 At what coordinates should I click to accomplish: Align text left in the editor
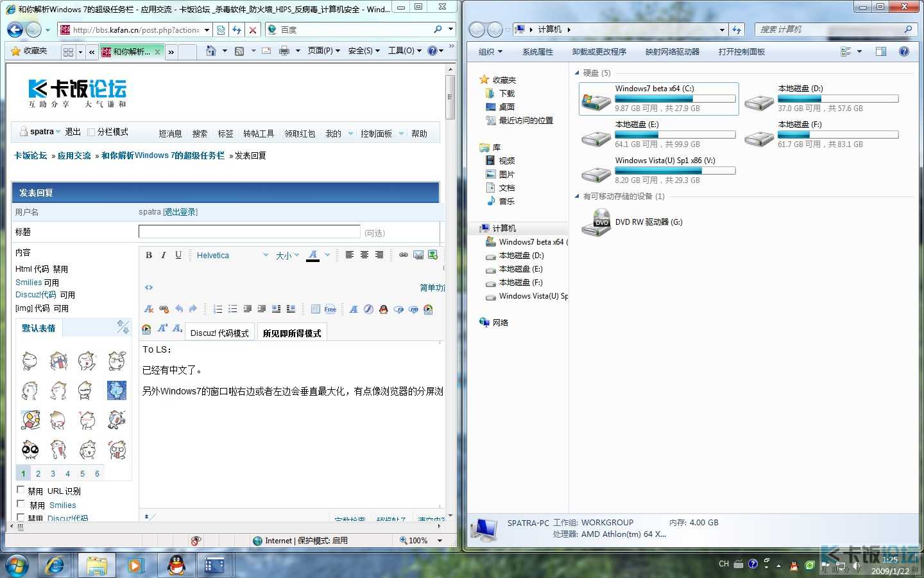(x=350, y=255)
